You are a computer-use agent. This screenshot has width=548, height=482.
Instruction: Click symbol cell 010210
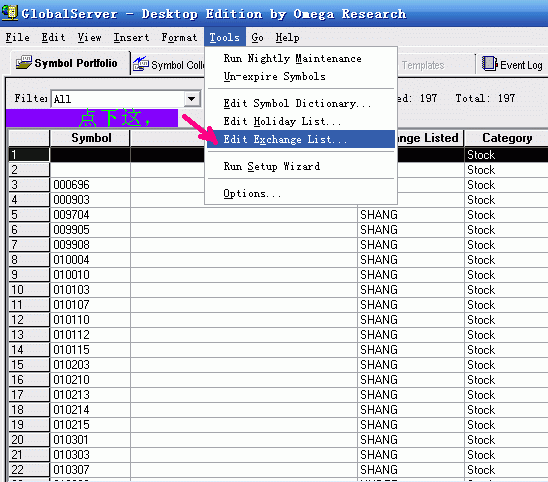pos(90,380)
